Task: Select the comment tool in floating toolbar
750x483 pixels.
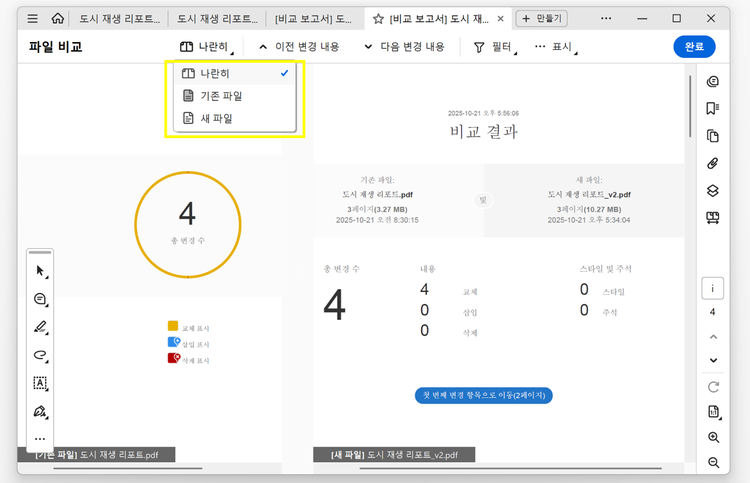Action: coord(41,299)
